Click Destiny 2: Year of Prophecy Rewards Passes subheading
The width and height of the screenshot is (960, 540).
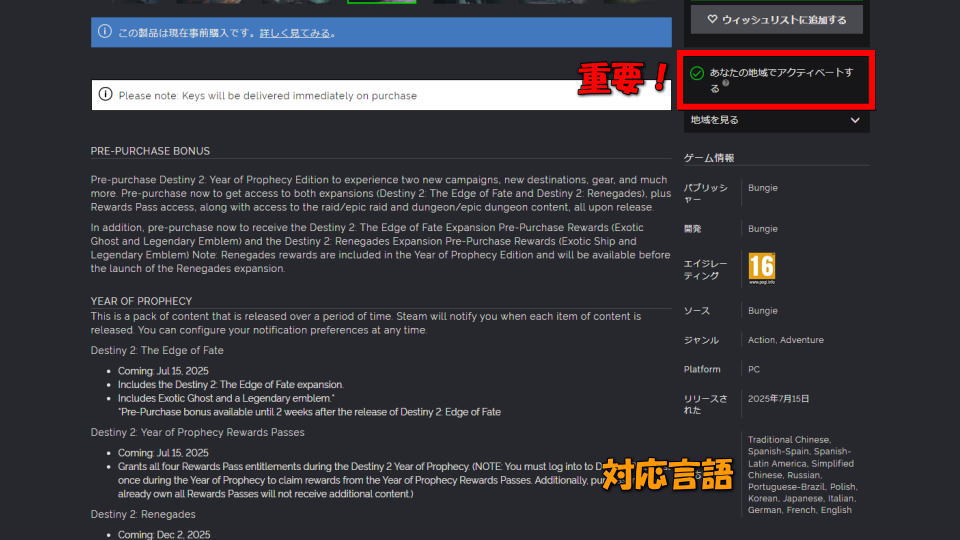click(x=198, y=432)
